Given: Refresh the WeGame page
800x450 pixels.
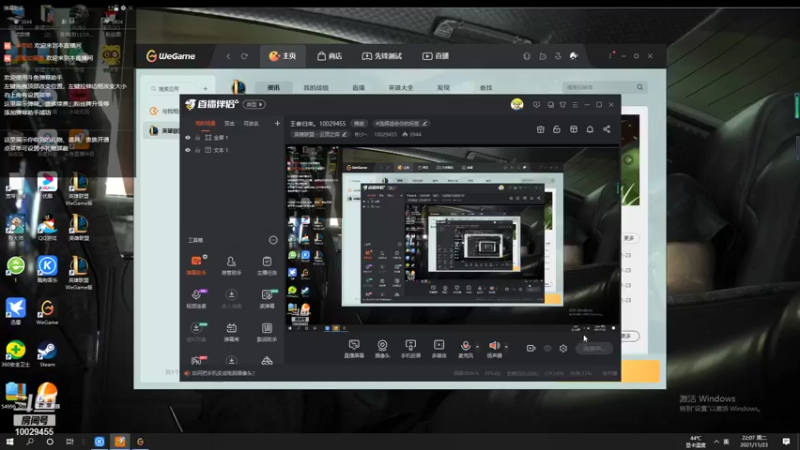Looking at the screenshot, I should (x=244, y=56).
